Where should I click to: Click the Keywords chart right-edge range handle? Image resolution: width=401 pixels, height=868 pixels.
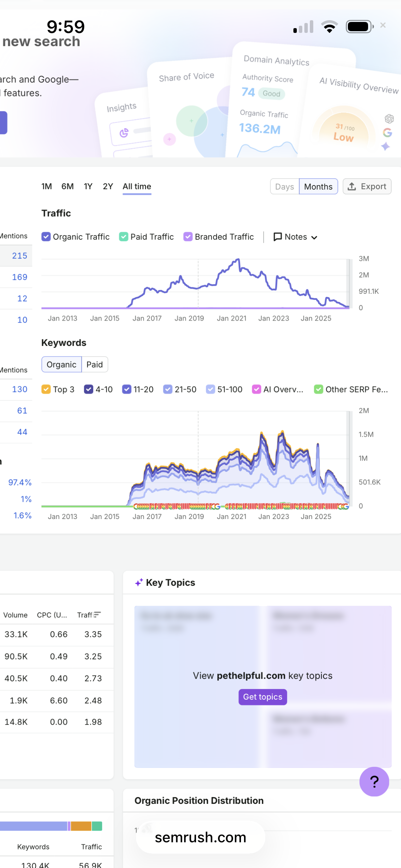pyautogui.click(x=350, y=459)
